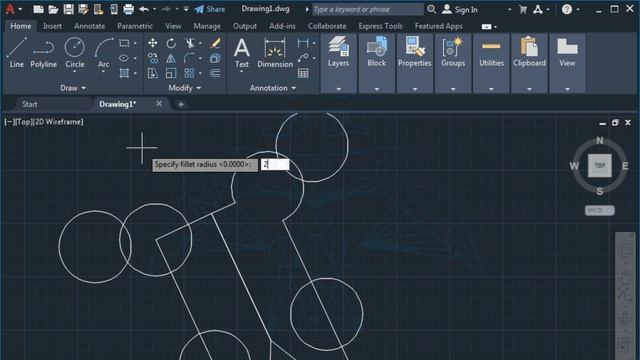Undo the last action with the back arrow
The height and width of the screenshot is (360, 640).
point(144,9)
